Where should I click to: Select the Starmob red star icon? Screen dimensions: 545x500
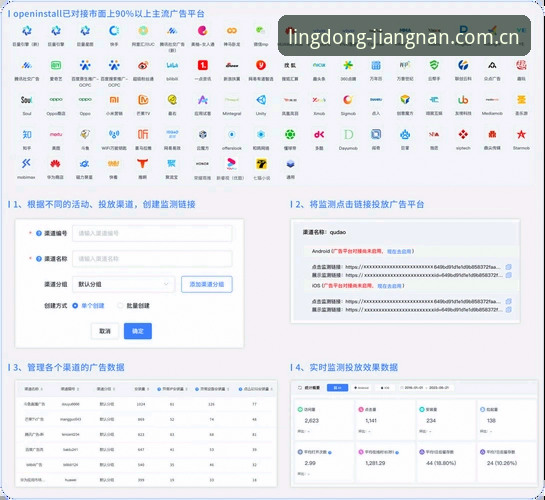click(521, 134)
